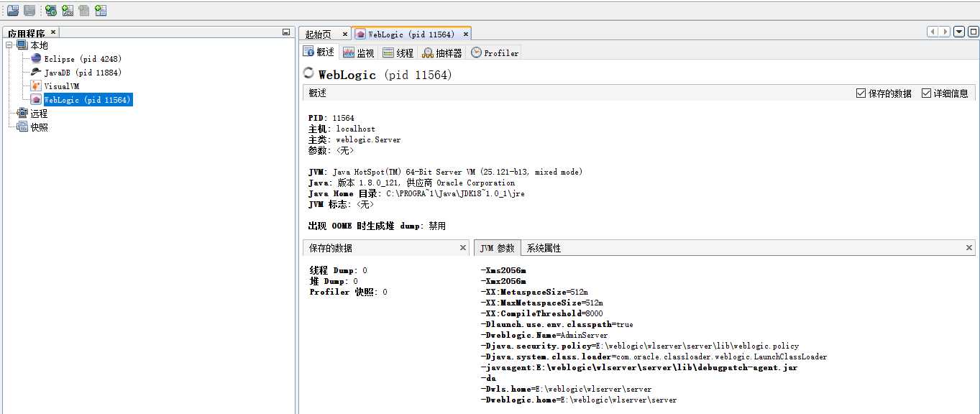Click the VisualVM orange icon in the tree
The width and height of the screenshot is (980, 414).
(x=36, y=86)
